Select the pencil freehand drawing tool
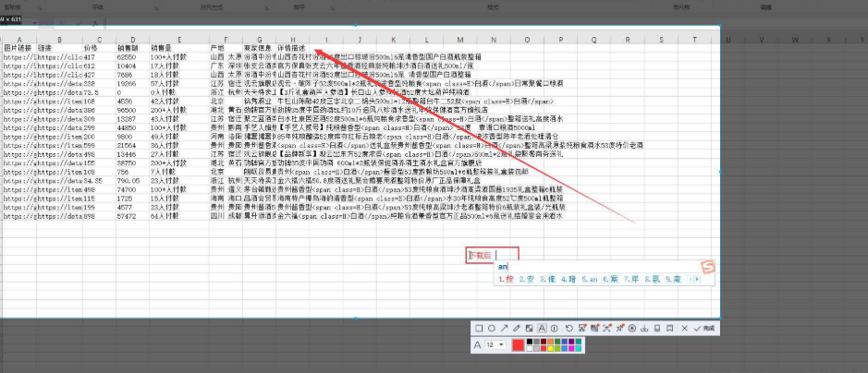The image size is (868, 373). (517, 329)
